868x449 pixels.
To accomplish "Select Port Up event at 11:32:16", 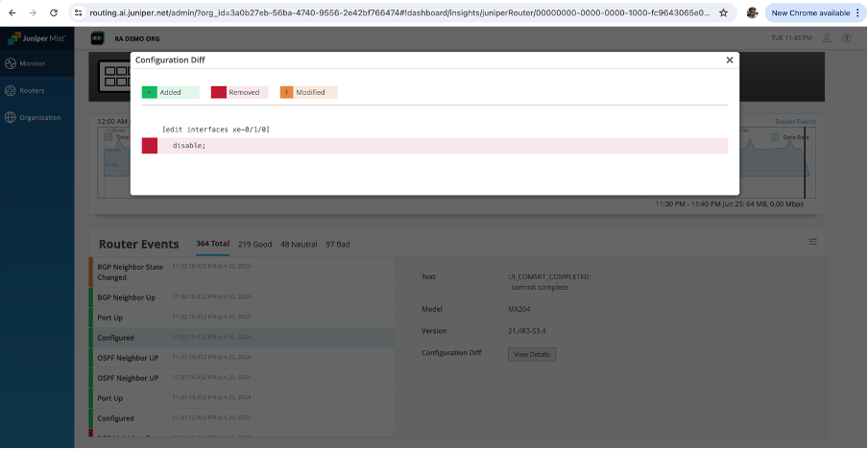I will [x=241, y=318].
